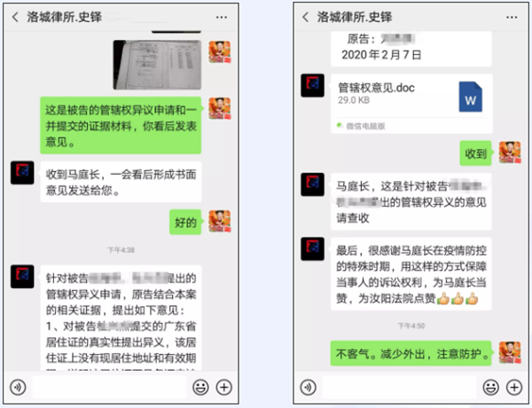
Task: Open the emoji picker in left chat
Action: [x=200, y=387]
